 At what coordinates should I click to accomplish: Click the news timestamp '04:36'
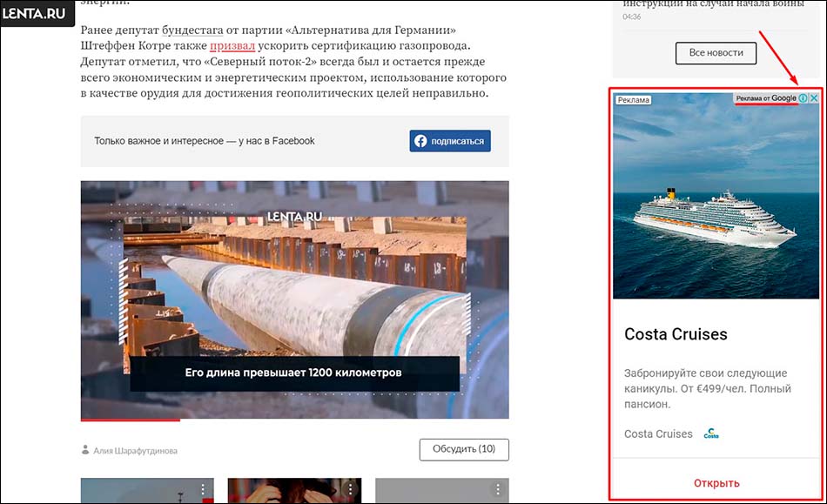(631, 17)
